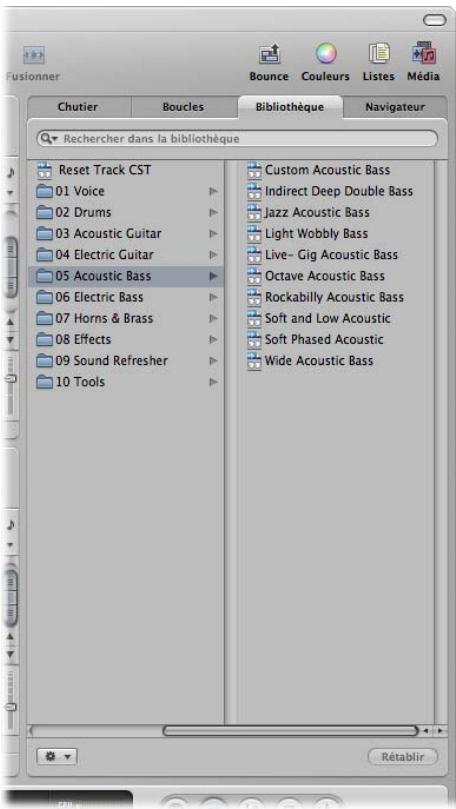Click the horizontal scrollbar left arrow
Viewport: 456px width, 809px height.
426,731
